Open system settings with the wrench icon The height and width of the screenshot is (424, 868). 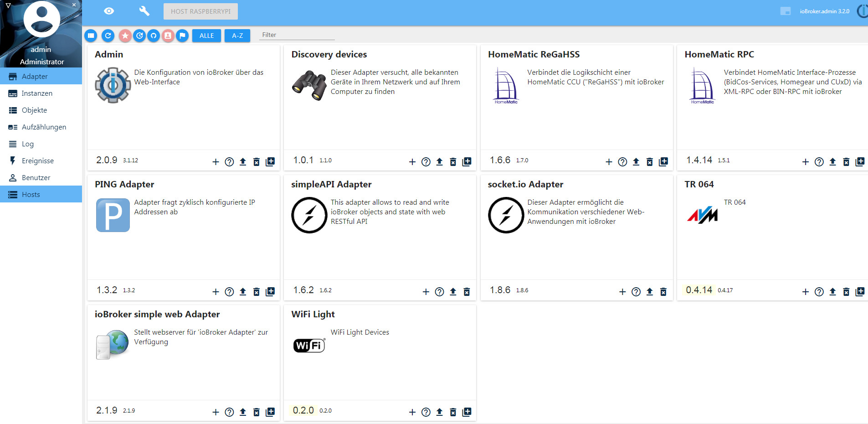(x=144, y=10)
